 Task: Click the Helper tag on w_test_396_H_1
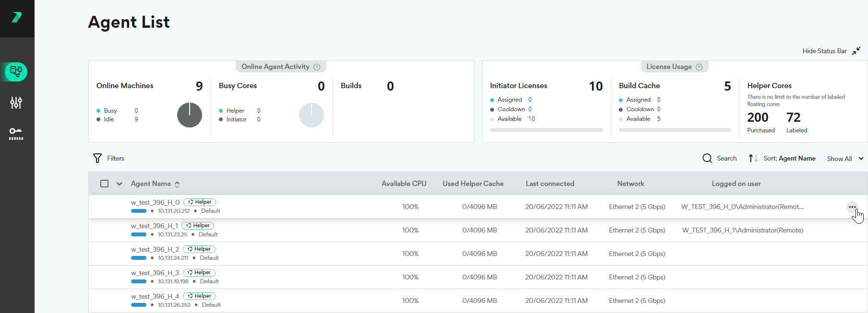[198, 226]
